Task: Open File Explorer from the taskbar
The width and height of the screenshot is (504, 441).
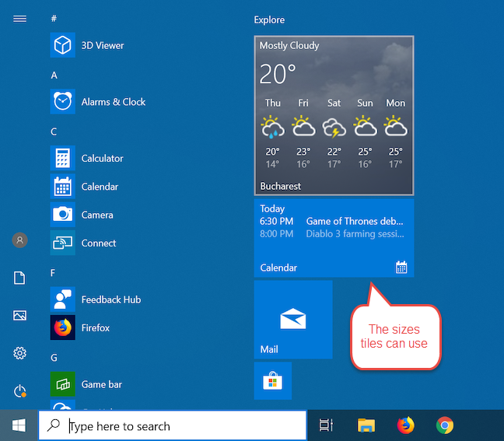Action: coord(366,425)
